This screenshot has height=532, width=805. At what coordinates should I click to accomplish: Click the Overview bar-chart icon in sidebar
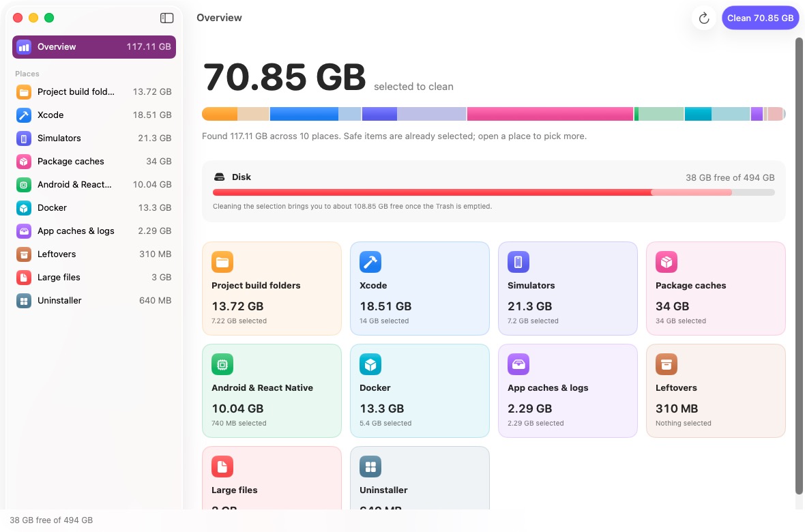coord(24,47)
